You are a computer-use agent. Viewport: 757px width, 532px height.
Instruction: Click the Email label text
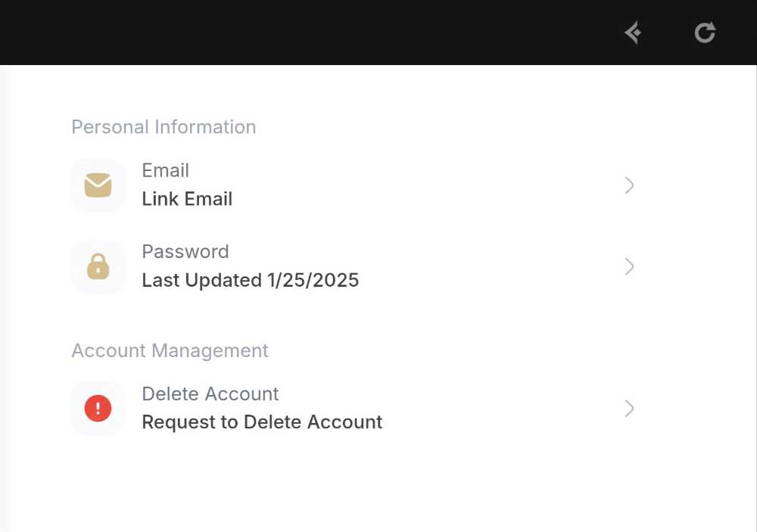(166, 170)
